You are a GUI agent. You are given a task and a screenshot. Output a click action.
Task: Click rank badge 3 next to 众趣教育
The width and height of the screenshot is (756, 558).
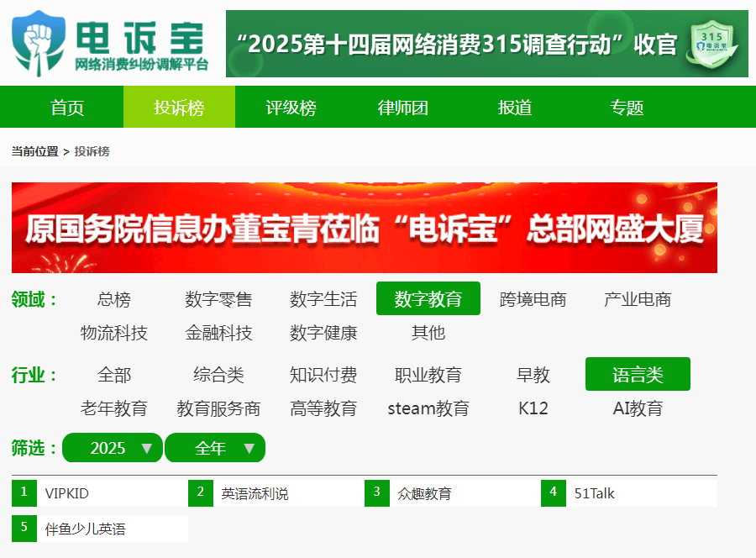click(376, 493)
